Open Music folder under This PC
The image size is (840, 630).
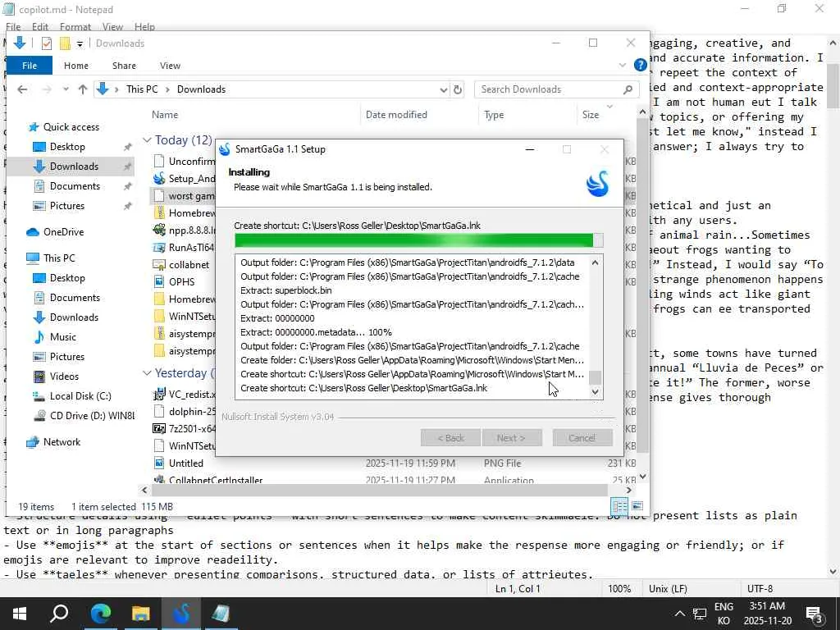pos(62,337)
